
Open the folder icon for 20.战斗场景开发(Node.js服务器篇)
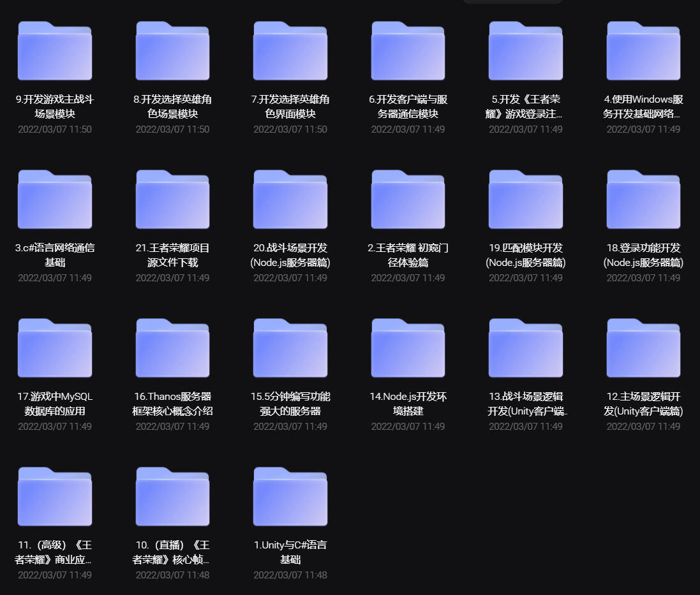[290, 200]
